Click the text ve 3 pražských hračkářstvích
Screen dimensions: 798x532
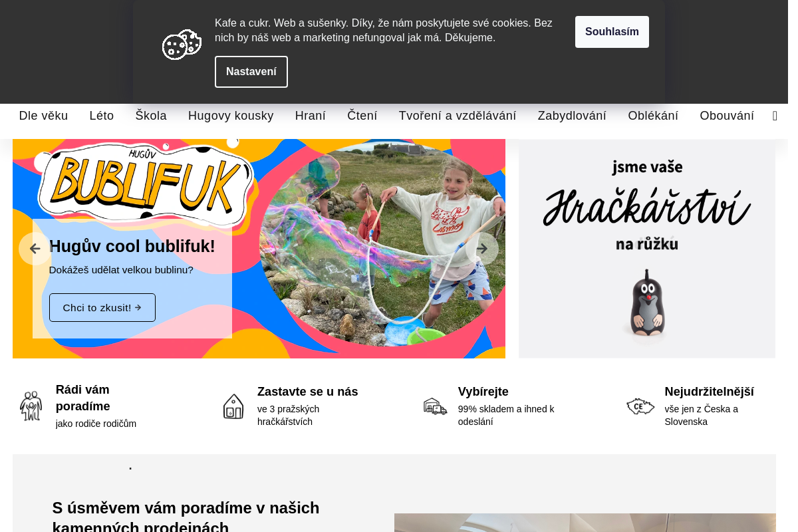[x=289, y=416]
